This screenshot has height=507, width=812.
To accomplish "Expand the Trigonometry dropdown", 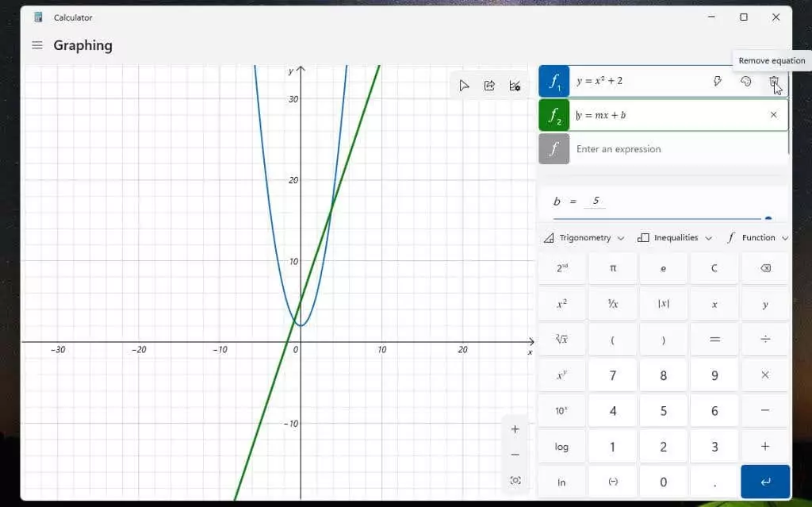I will (x=584, y=238).
